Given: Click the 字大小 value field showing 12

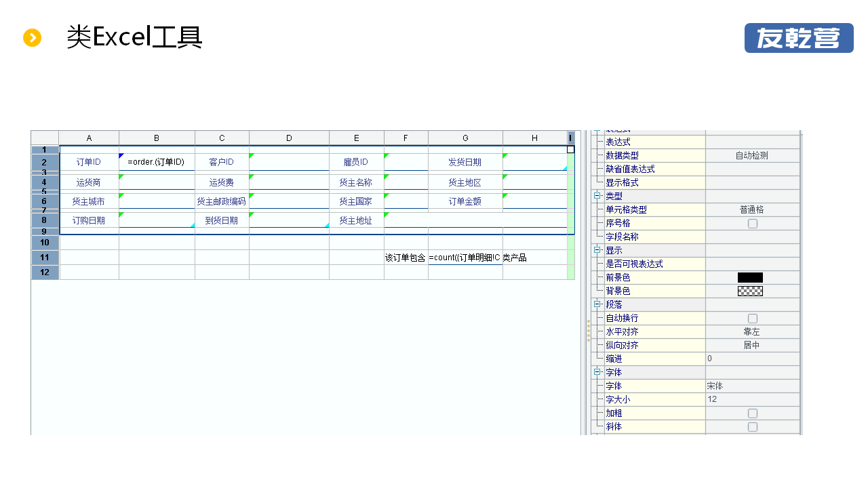Looking at the screenshot, I should pyautogui.click(x=752, y=400).
